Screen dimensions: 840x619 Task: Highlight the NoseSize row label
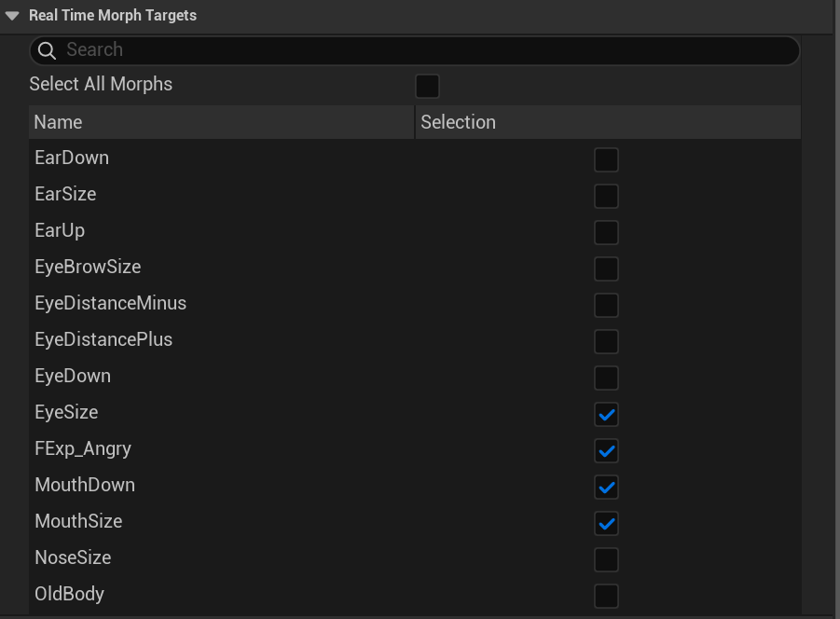[x=73, y=558]
